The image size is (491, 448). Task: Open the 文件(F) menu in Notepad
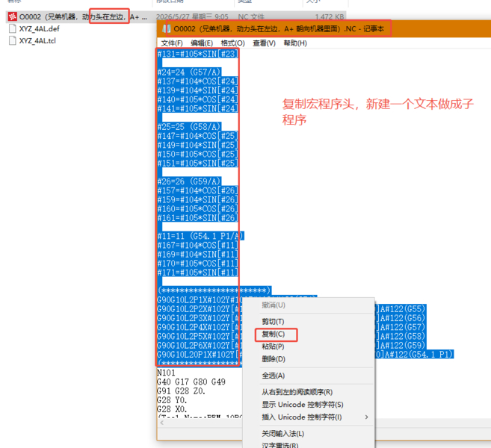[x=172, y=43]
